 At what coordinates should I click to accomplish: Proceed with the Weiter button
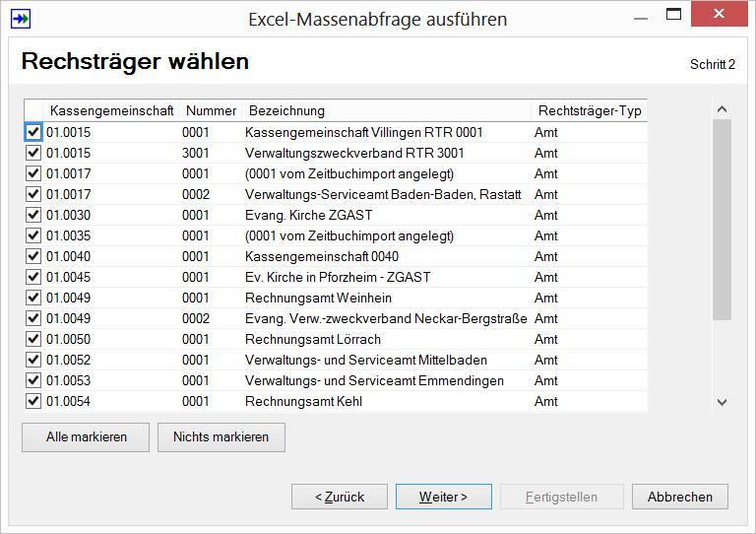(444, 497)
